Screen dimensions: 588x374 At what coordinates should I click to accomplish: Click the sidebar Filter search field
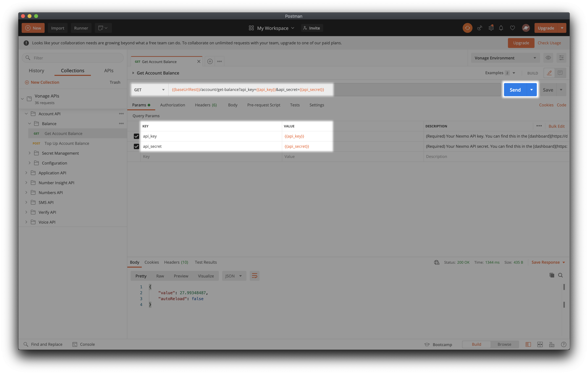(73, 58)
